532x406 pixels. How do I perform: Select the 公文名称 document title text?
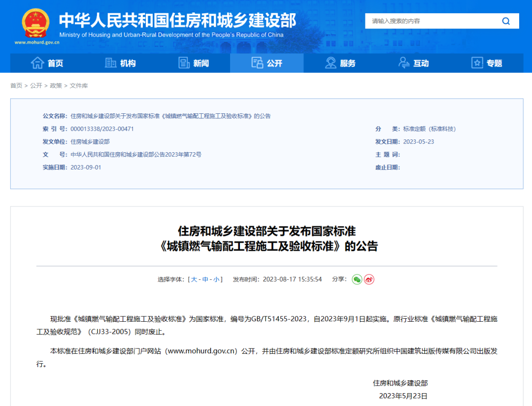170,116
